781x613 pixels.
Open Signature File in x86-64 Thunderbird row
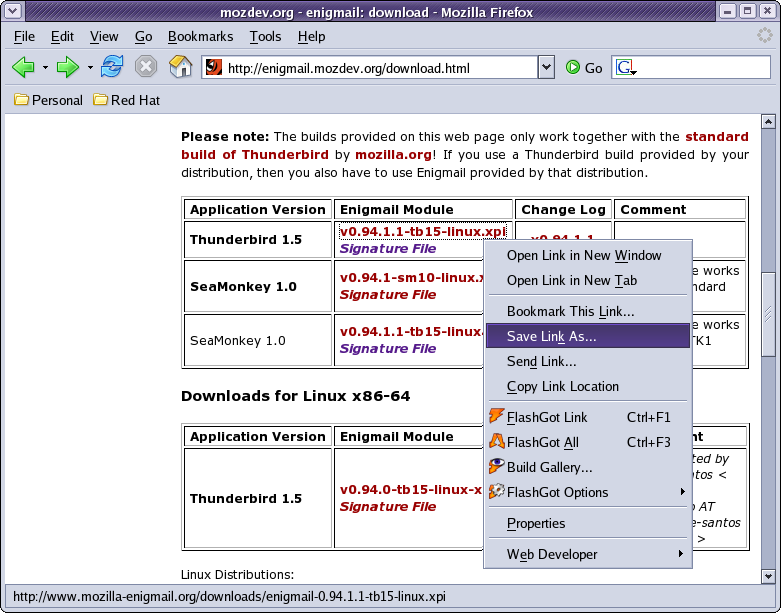click(x=388, y=506)
